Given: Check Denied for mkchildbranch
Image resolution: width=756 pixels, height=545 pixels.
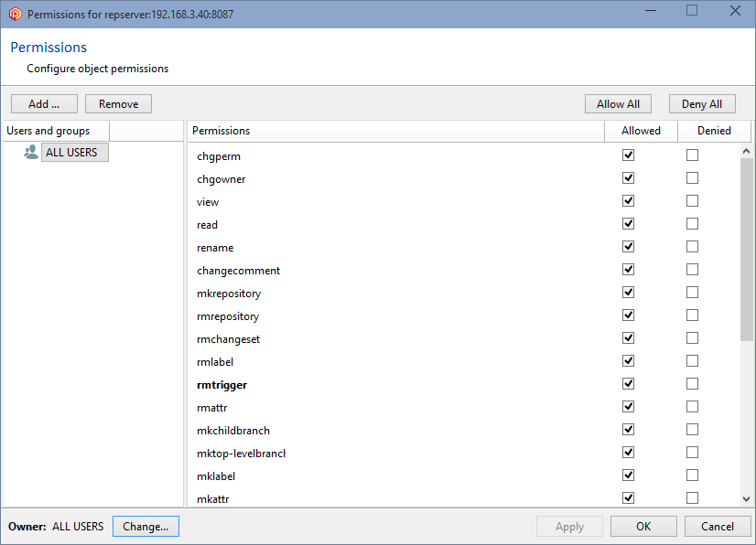Looking at the screenshot, I should [692, 430].
